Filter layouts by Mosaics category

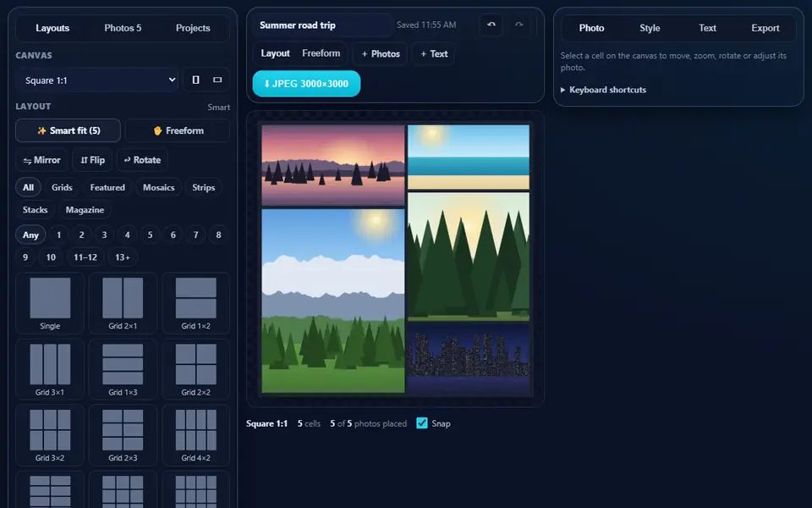coord(158,187)
